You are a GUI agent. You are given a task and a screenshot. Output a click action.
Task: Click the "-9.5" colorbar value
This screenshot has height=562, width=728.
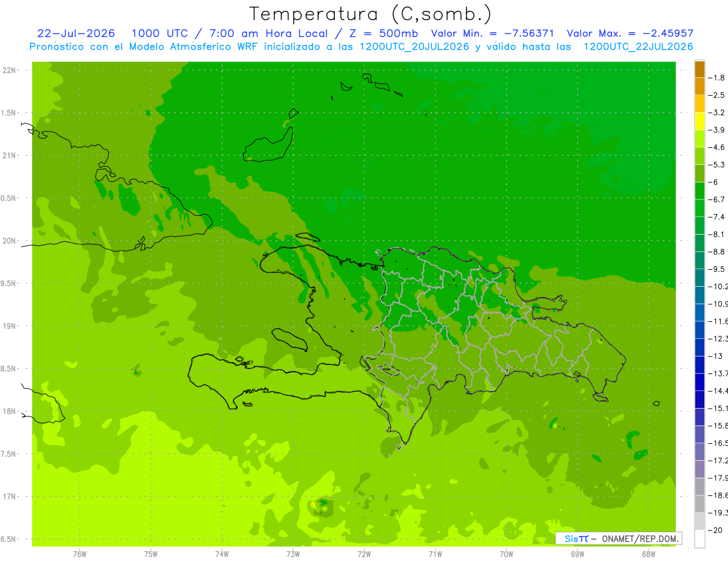[x=716, y=269]
